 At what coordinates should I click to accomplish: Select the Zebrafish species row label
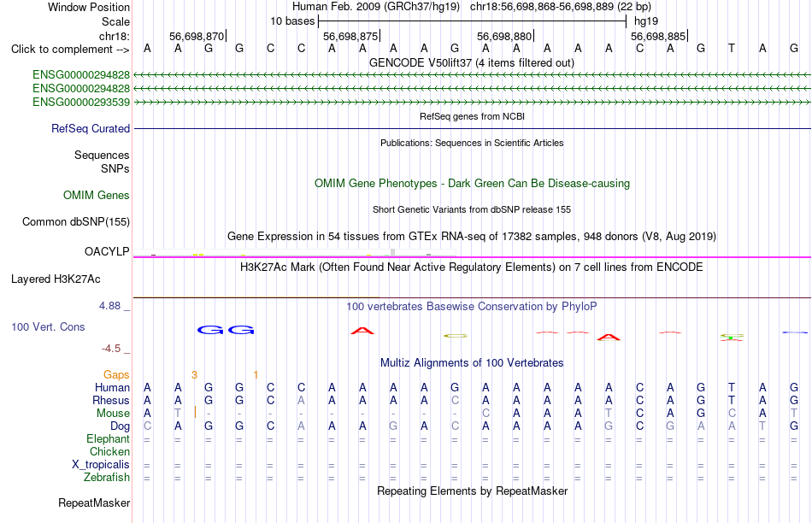pyautogui.click(x=107, y=477)
